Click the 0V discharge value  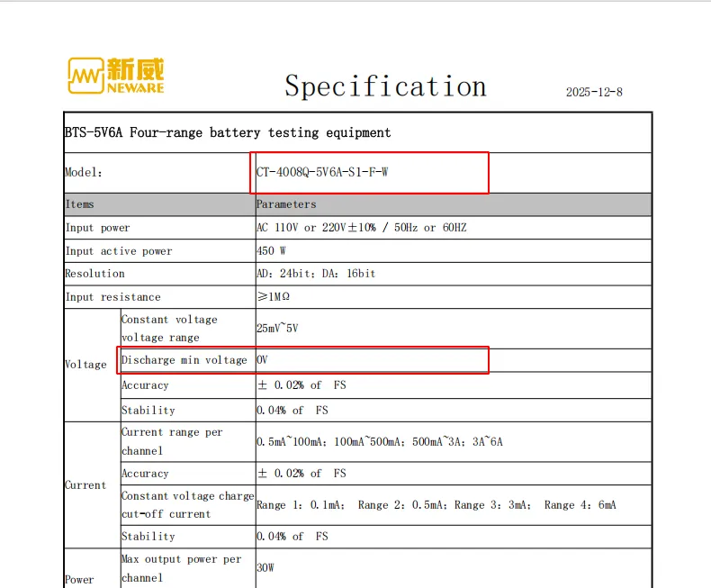[262, 360]
